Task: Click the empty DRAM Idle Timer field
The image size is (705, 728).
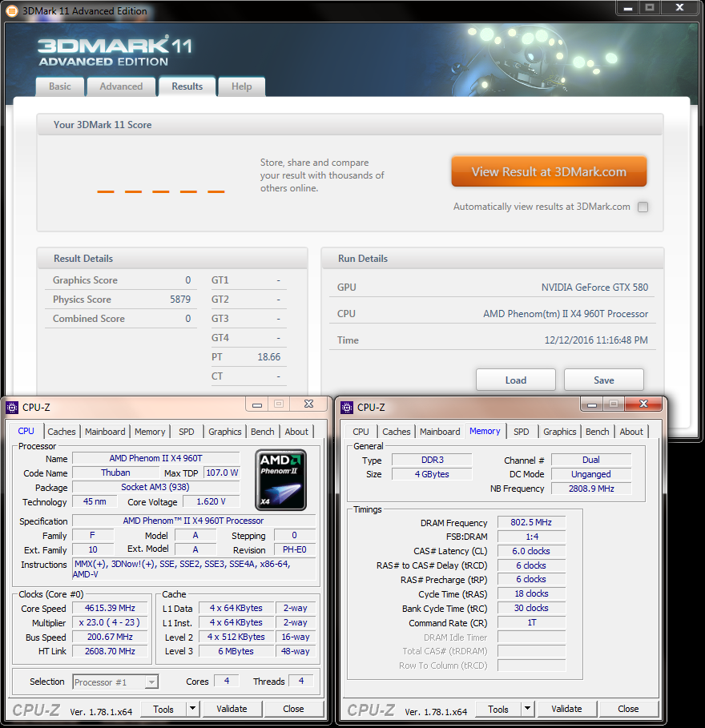Action: [x=531, y=637]
